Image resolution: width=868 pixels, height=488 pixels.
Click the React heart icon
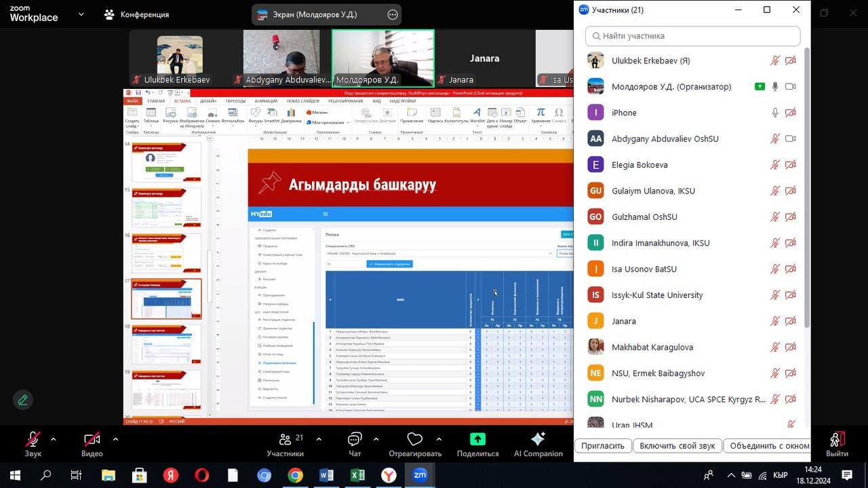click(x=414, y=440)
